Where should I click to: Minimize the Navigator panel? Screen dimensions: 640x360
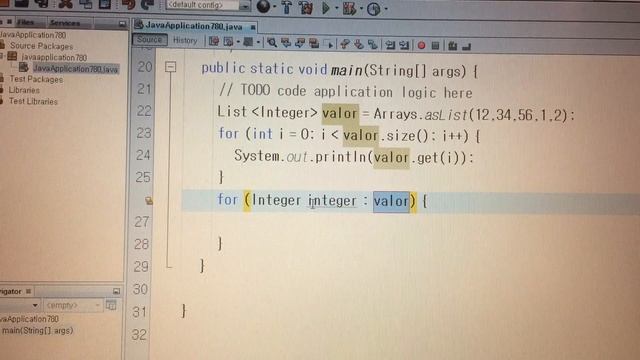point(116,291)
